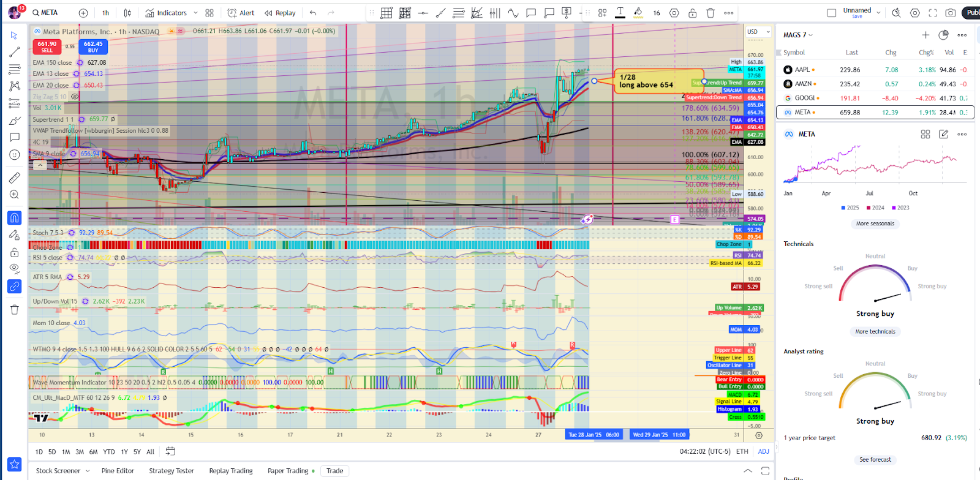Screen dimensions: 980x480
Task: Select the 1M date range
Action: 66,452
